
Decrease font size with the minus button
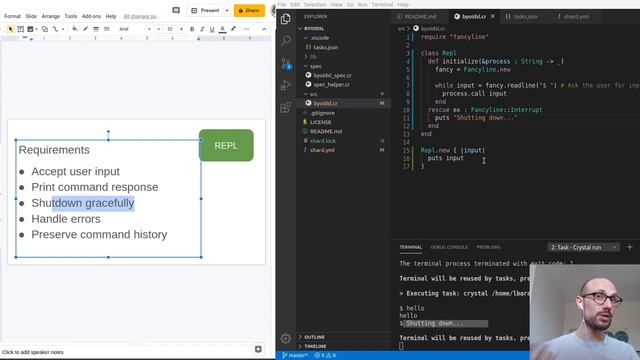coord(159,29)
